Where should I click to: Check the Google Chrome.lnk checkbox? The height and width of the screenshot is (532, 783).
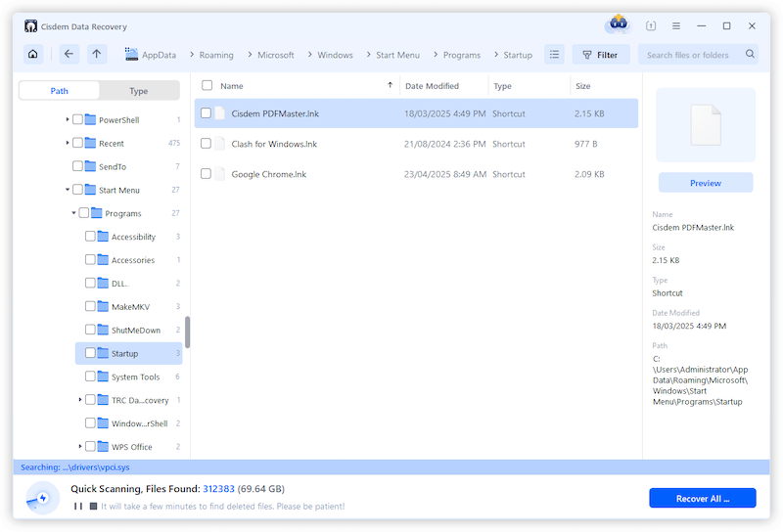click(206, 174)
